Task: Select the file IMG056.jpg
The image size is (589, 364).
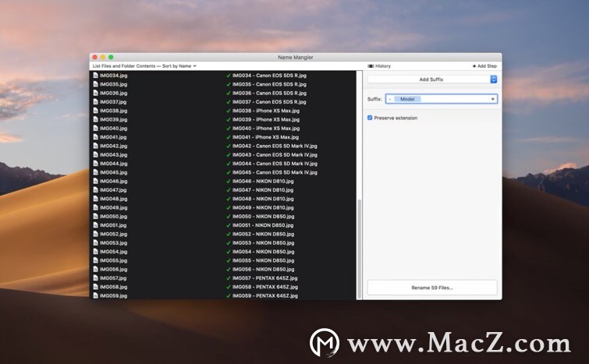Action: pyautogui.click(x=113, y=270)
